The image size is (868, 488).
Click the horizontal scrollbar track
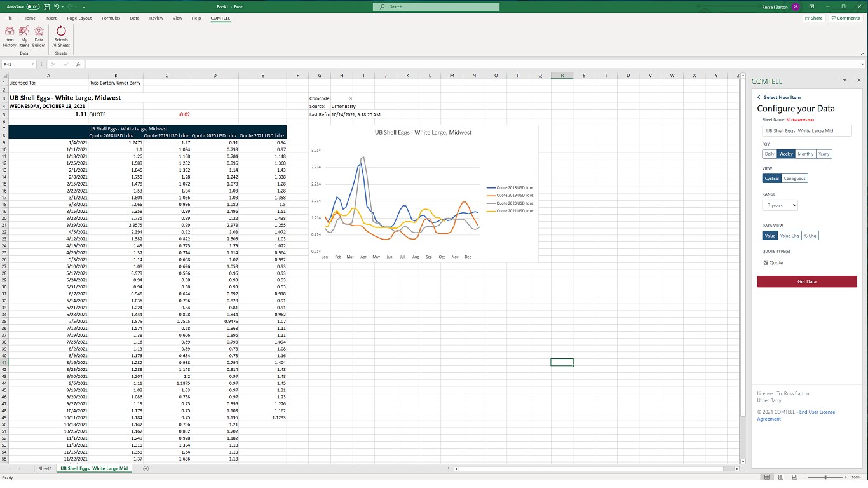[x=592, y=468]
